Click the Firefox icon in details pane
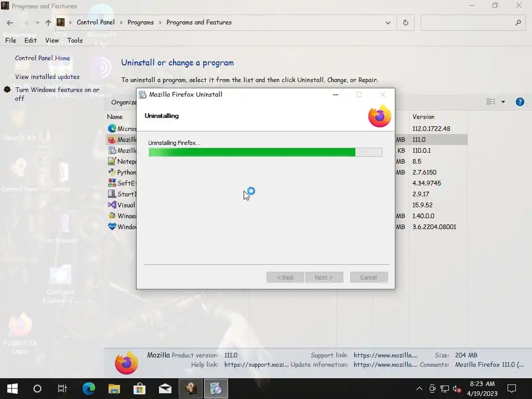The width and height of the screenshot is (532, 399). click(126, 363)
